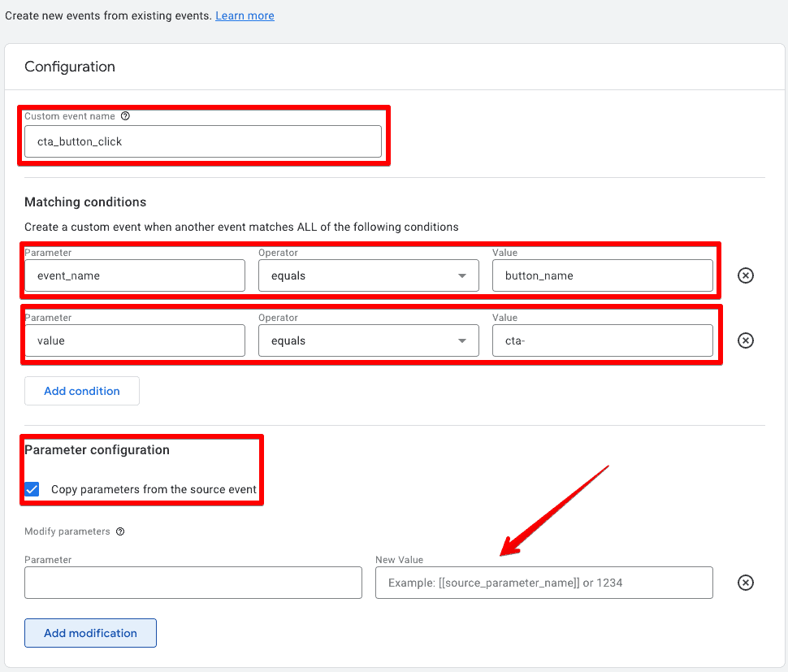Screen dimensions: 788x672
Task: Remove the event_name matching condition
Action: [746, 275]
